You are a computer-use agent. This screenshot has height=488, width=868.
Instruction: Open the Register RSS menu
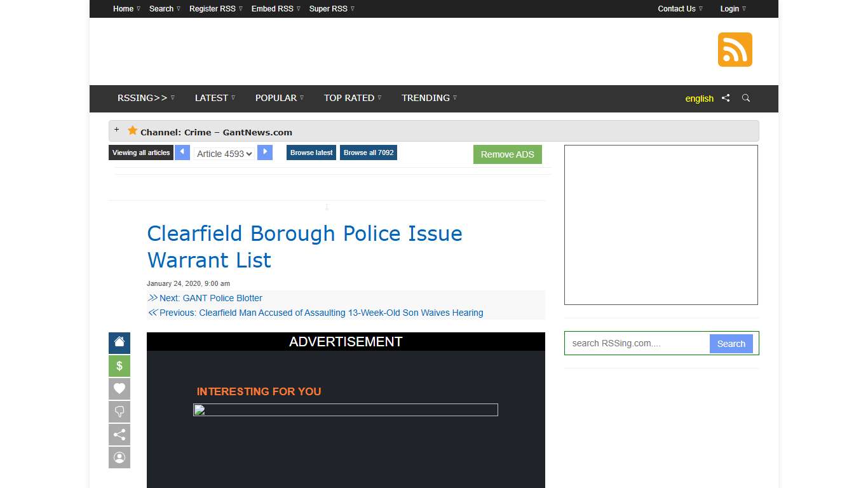pos(212,8)
